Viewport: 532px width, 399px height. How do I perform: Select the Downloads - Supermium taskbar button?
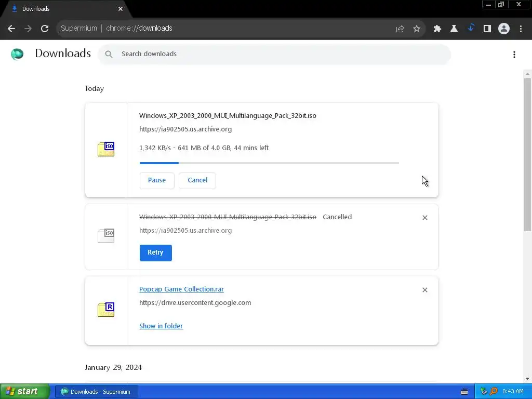tap(96, 392)
